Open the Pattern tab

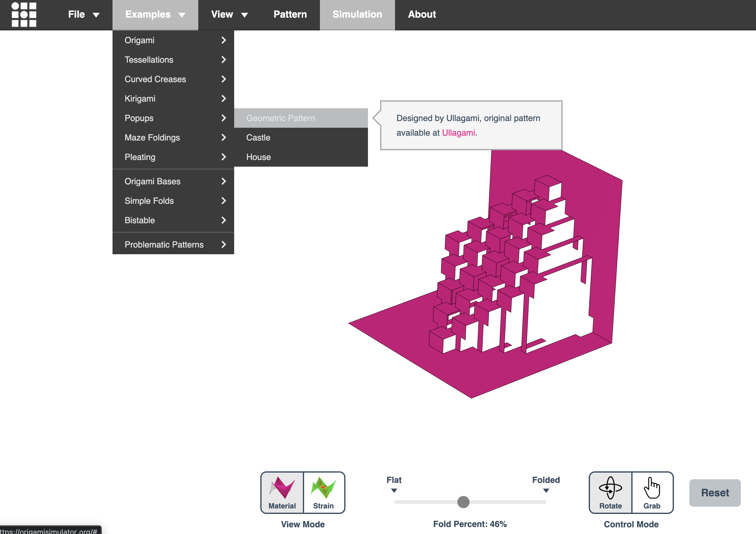(x=290, y=15)
